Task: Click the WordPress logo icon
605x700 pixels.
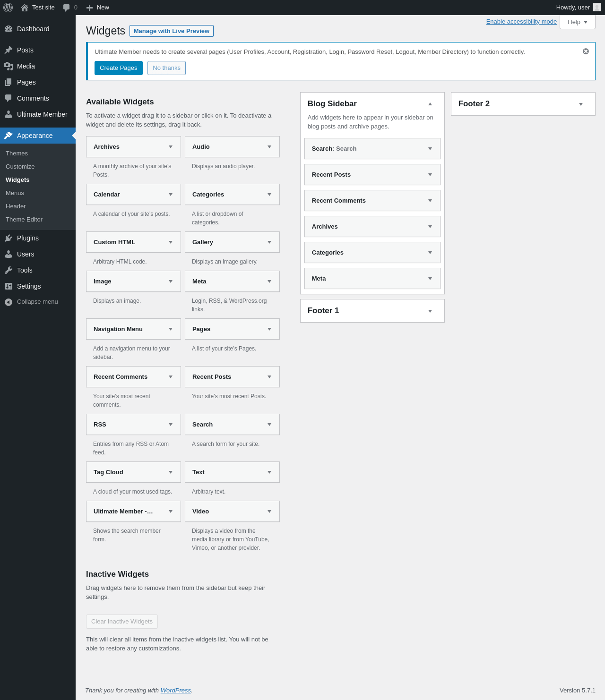Action: tap(8, 8)
